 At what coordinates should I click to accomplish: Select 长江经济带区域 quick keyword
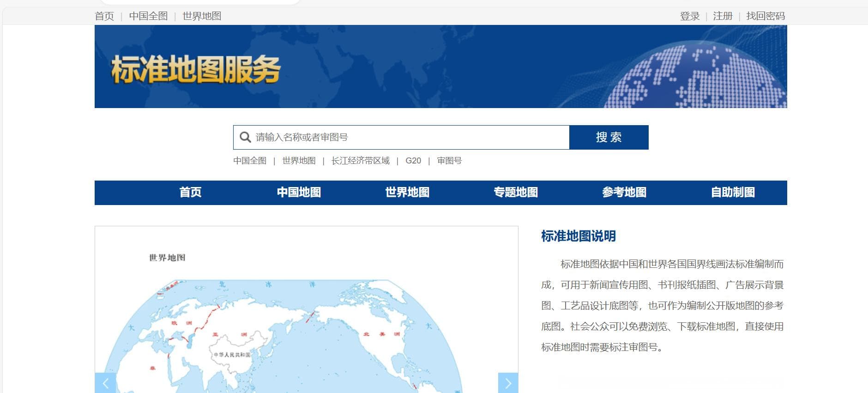click(x=361, y=161)
